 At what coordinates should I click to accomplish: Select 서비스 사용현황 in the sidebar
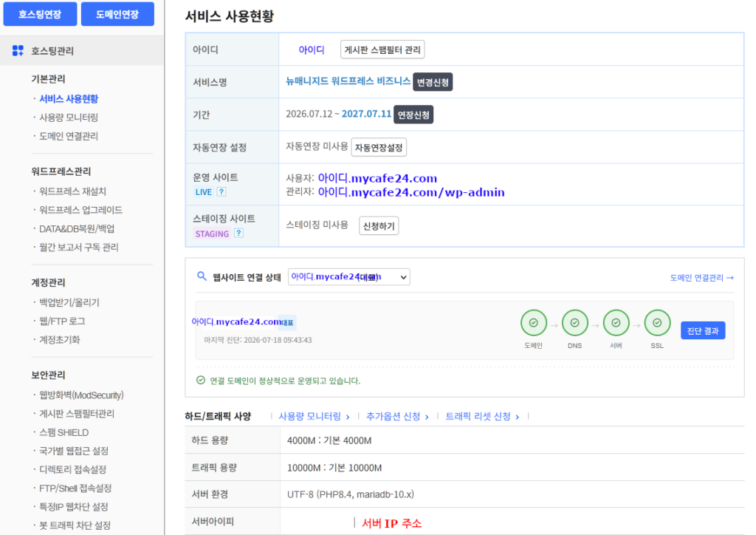(x=69, y=99)
